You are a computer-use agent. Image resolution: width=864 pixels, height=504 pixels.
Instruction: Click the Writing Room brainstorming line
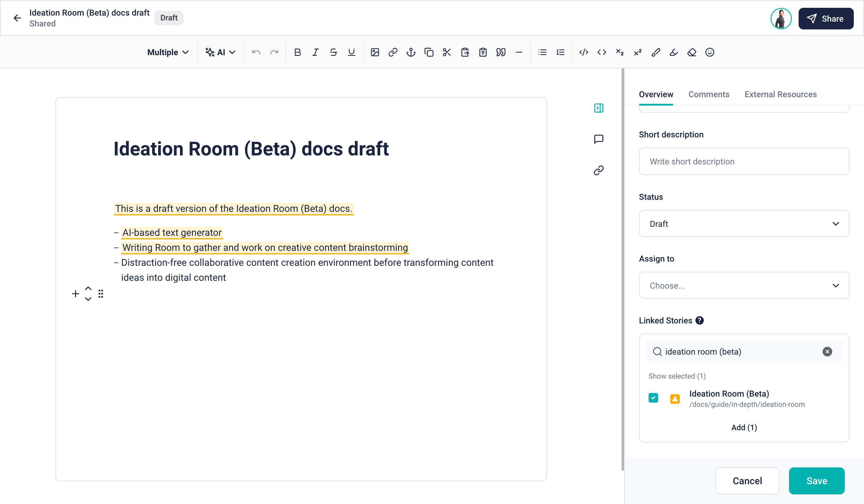(265, 247)
